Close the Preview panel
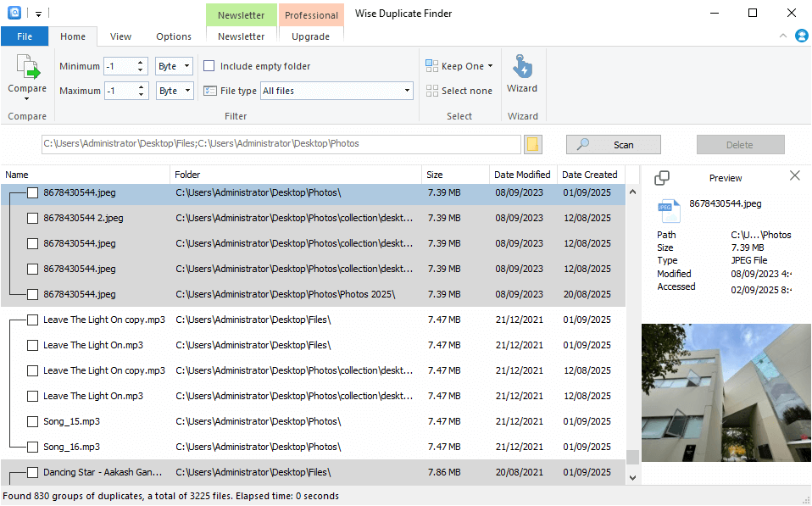The image size is (812, 506). pos(794,176)
